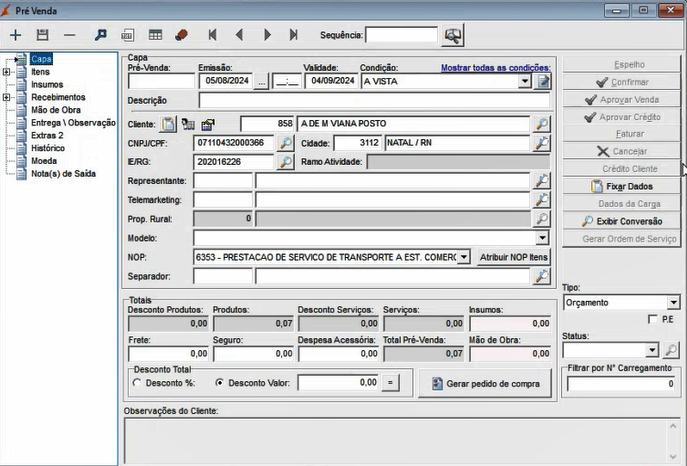Select the Desconto Valor radio button
Viewport: 687px width, 466px height.
coord(220,382)
